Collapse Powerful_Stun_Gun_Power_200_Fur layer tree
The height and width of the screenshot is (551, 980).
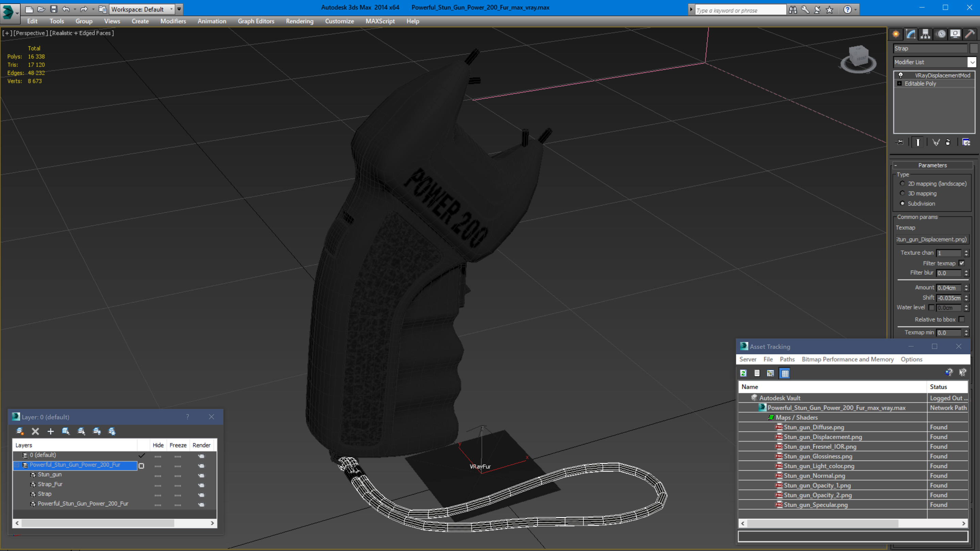coord(17,465)
